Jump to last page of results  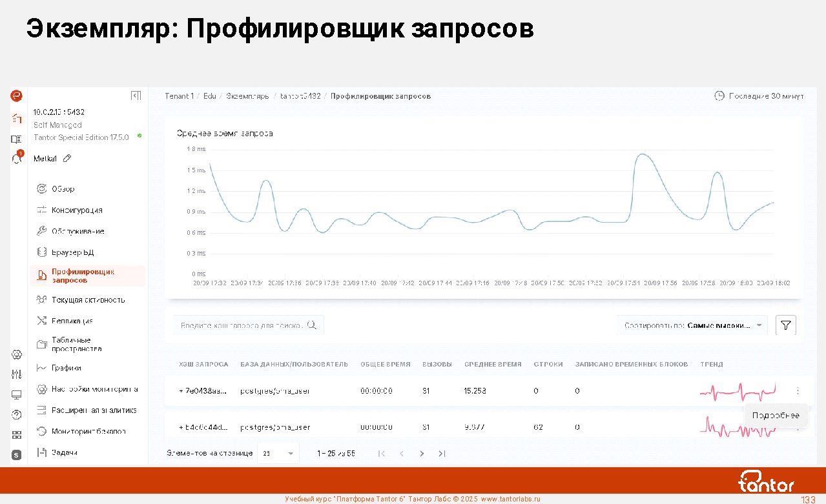(x=442, y=454)
